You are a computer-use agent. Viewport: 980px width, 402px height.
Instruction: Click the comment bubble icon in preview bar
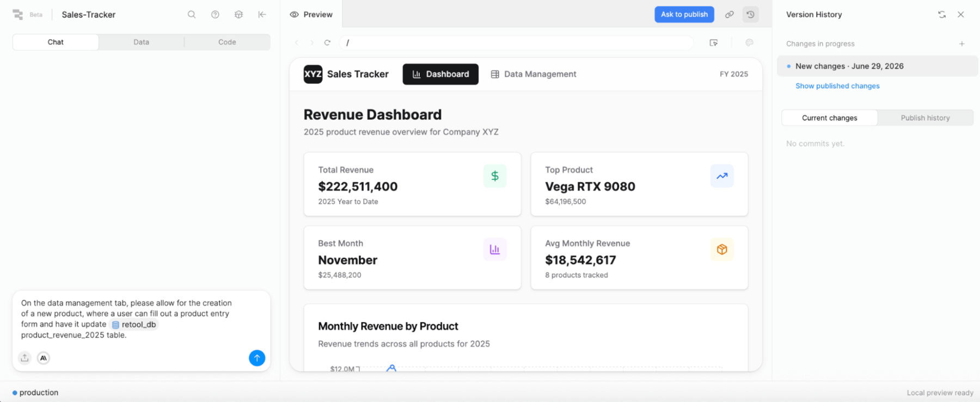coord(749,42)
